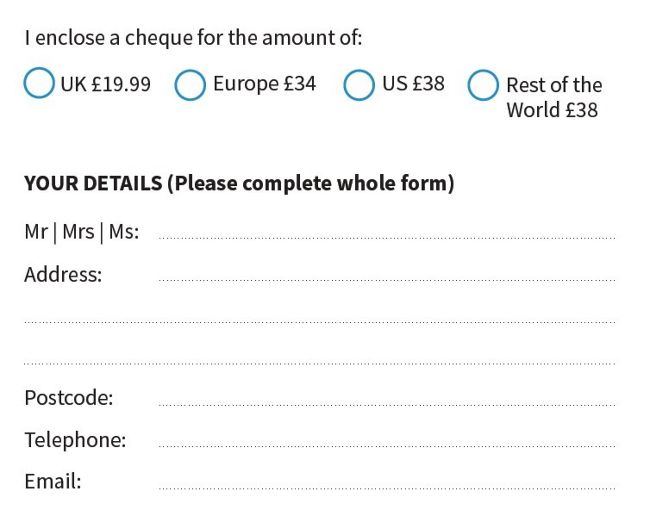Select the UK £19.99 radio circle
This screenshot has height=510, width=650.
tap(39, 84)
